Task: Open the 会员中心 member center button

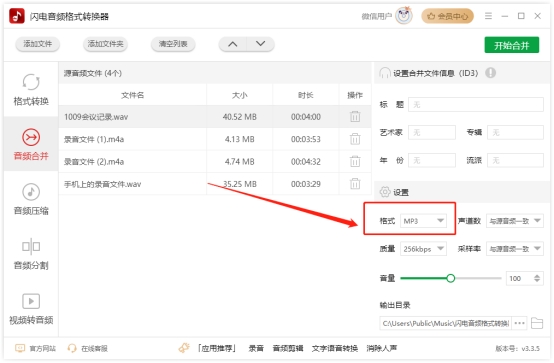Action: click(x=447, y=16)
